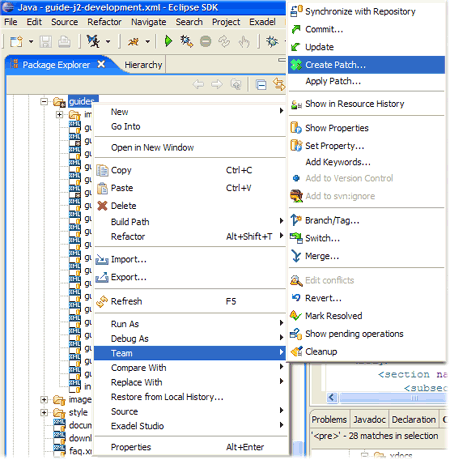Click the Import icon in context menu

102,259
